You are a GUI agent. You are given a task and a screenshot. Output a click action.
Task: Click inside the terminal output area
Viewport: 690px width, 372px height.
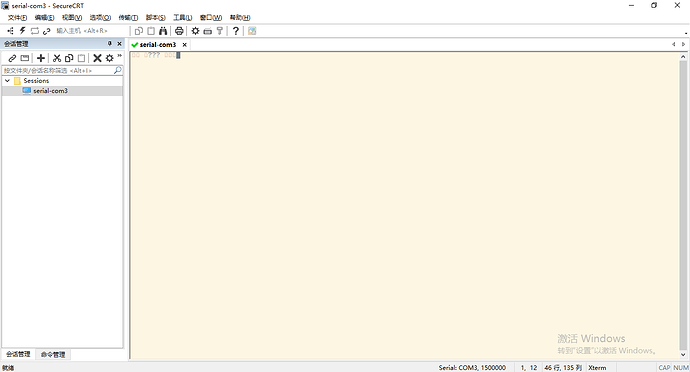(x=404, y=205)
